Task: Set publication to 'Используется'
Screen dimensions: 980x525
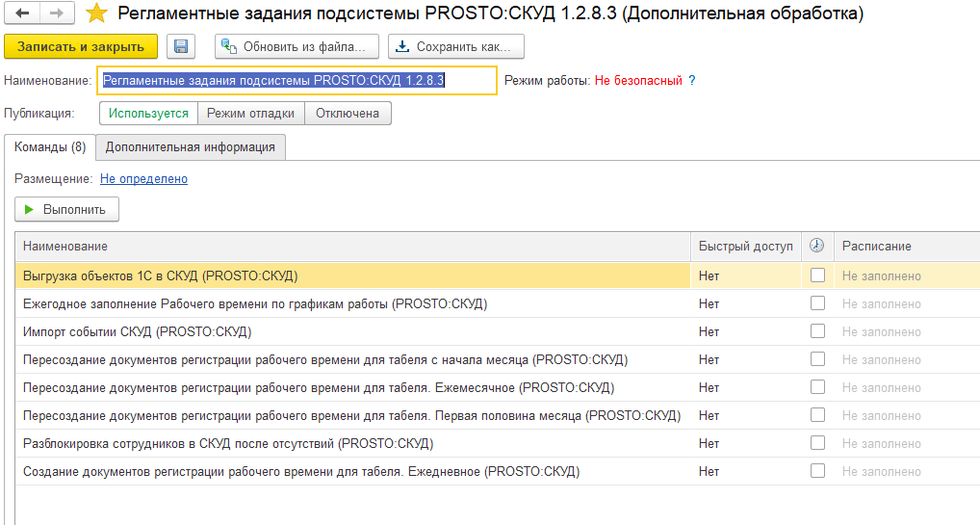Action: (x=148, y=114)
